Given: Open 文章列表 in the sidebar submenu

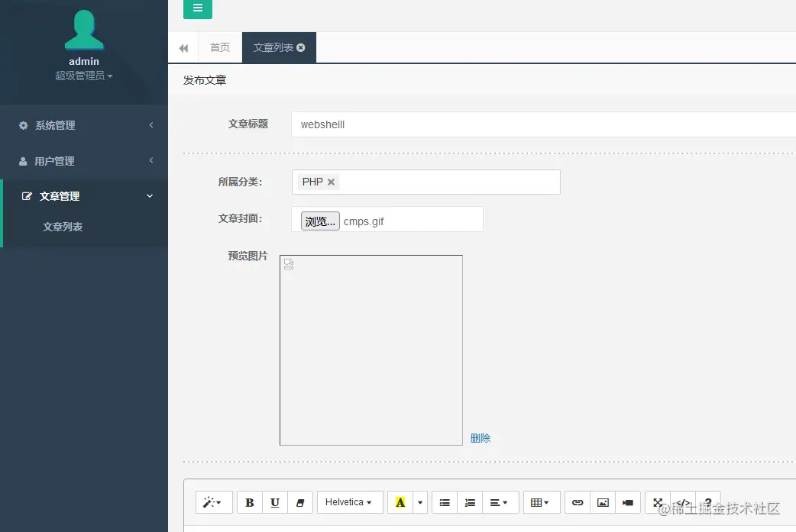Looking at the screenshot, I should coord(63,227).
